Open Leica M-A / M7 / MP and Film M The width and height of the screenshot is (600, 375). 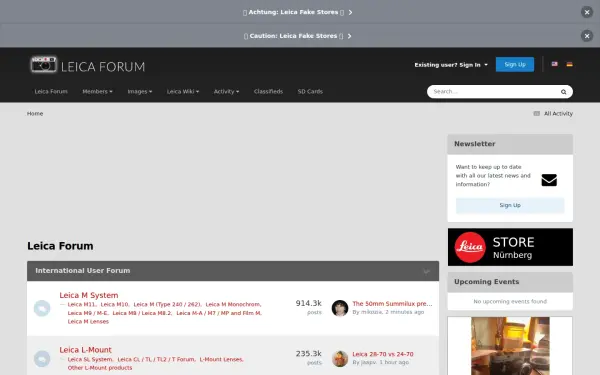pyautogui.click(x=219, y=313)
